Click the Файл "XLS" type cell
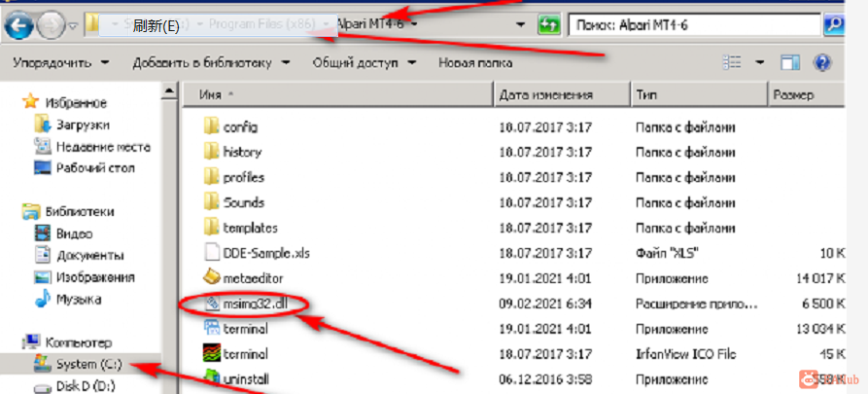 pos(667,253)
